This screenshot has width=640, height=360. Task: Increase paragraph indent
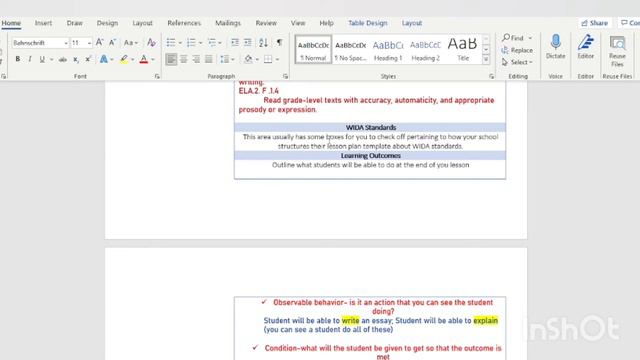click(248, 42)
